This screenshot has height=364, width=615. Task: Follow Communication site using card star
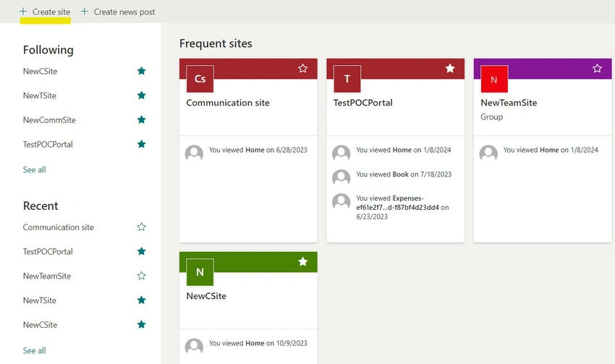pos(302,68)
